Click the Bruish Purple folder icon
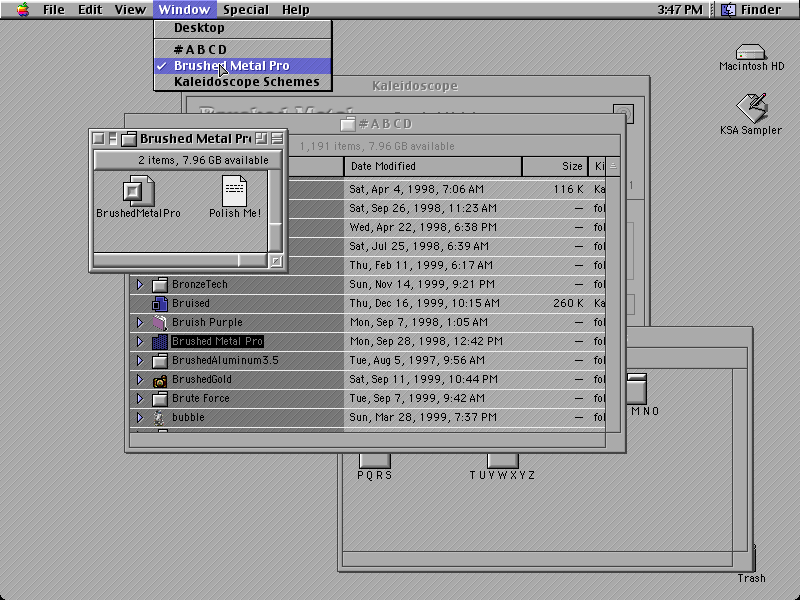Image resolution: width=800 pixels, height=600 pixels. point(160,322)
